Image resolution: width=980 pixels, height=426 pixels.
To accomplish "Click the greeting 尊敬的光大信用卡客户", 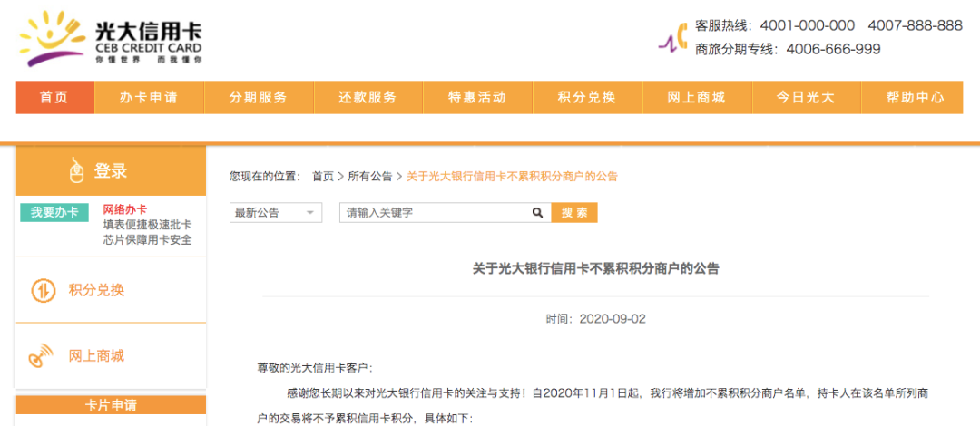I will 315,368.
